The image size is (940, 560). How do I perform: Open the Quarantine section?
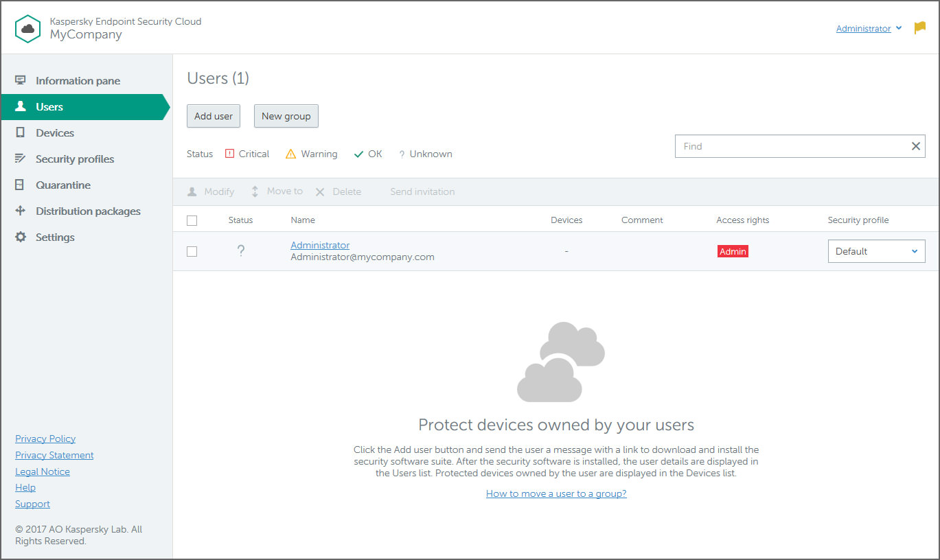(x=63, y=185)
